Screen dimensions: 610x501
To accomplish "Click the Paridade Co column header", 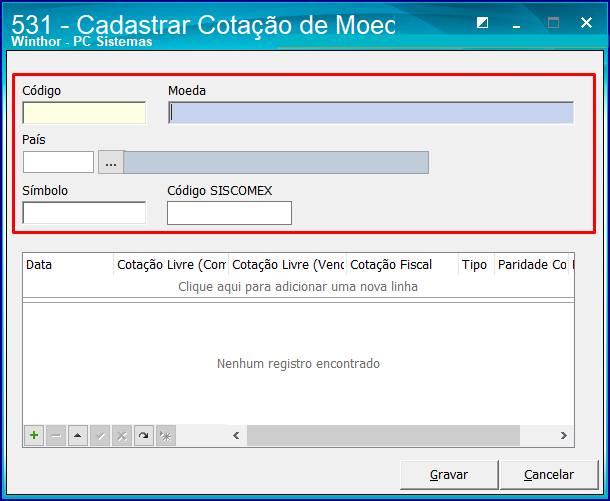I will coord(531,265).
